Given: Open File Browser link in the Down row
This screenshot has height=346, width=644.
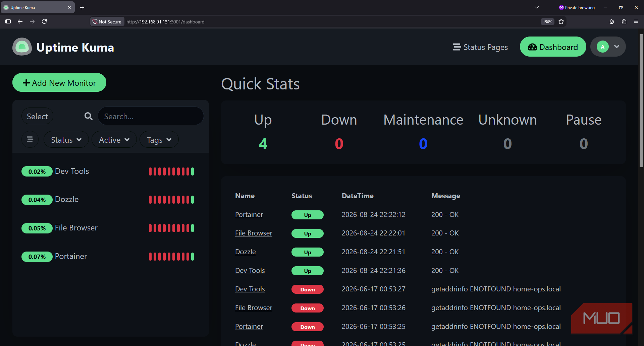Looking at the screenshot, I should tap(254, 308).
